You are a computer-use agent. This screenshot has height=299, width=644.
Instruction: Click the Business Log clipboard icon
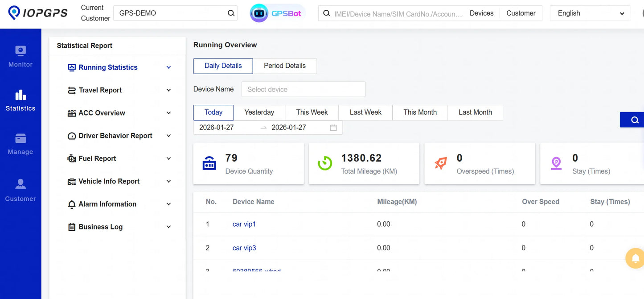click(72, 227)
